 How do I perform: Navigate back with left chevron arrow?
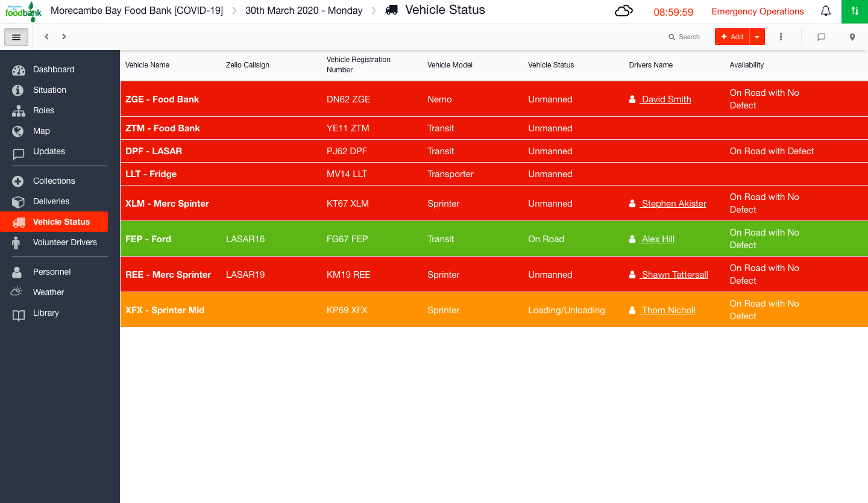(46, 37)
